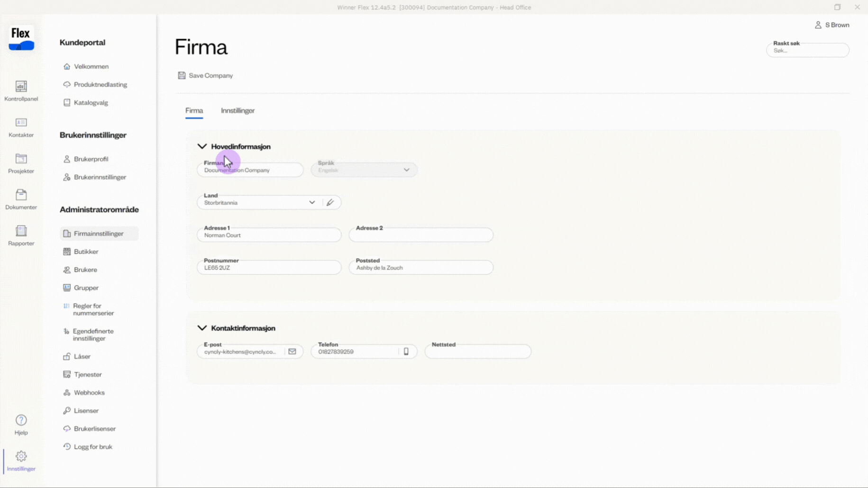The height and width of the screenshot is (488, 868).
Task: Open Rapporter in the left rail
Action: coord(21,235)
